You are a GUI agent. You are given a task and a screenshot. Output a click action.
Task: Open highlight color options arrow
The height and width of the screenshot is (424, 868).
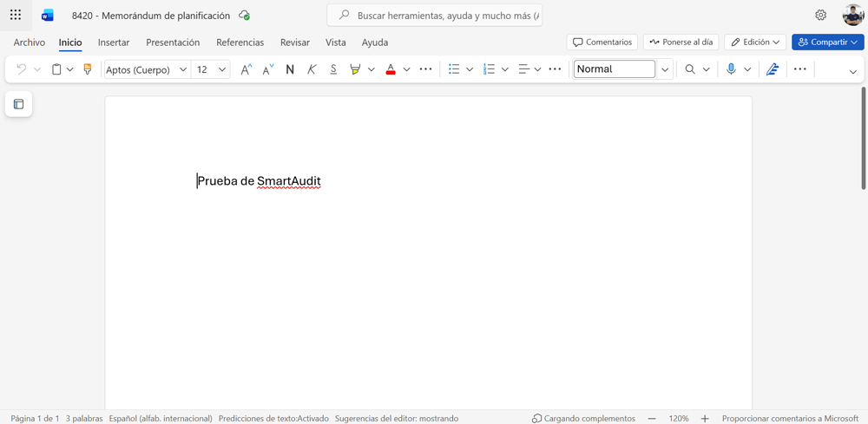click(372, 69)
